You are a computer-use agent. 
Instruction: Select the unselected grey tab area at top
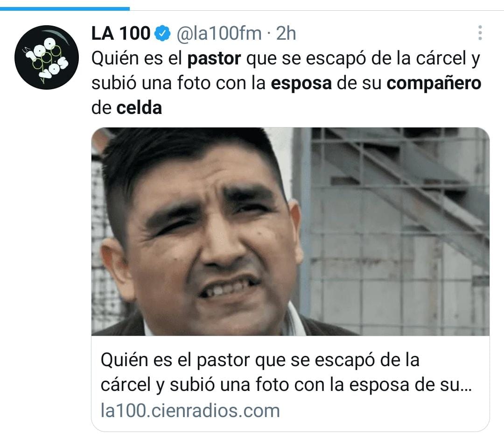coord(316,9)
